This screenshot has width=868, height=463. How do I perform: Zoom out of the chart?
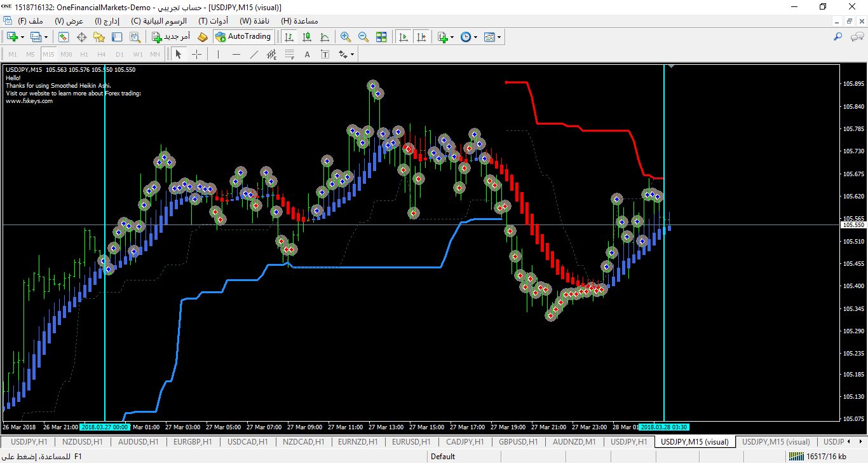point(363,37)
